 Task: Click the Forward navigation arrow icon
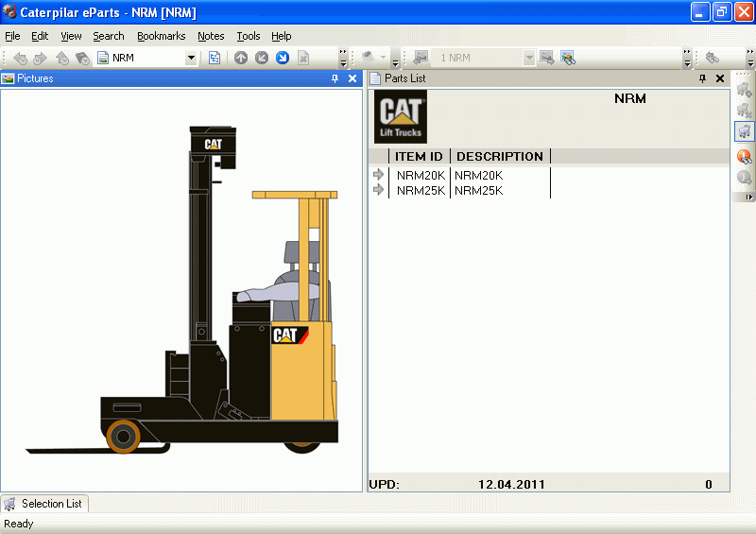coord(40,59)
